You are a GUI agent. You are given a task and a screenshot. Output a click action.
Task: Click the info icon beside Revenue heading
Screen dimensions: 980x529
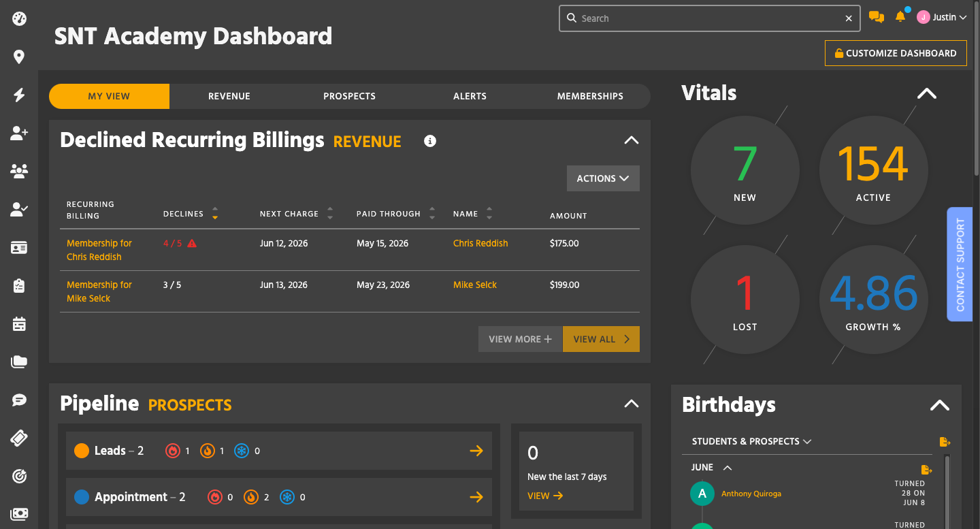(430, 141)
